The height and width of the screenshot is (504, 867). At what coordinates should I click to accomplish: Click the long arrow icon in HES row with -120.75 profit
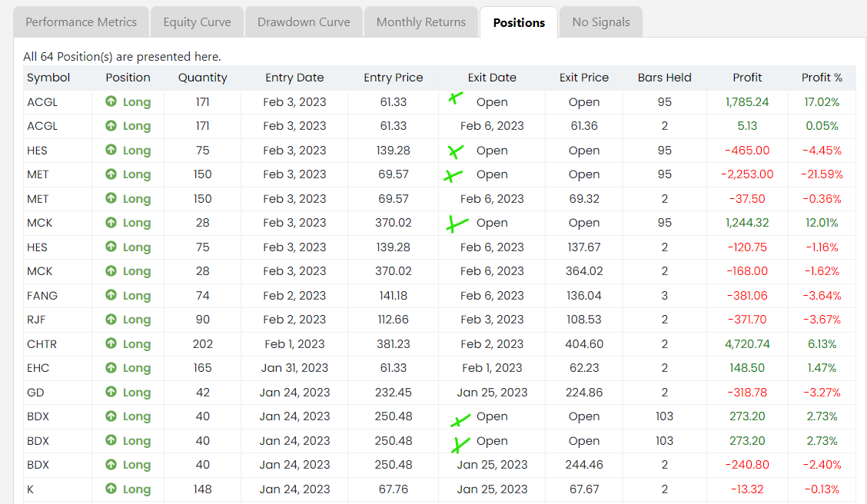pyautogui.click(x=111, y=246)
